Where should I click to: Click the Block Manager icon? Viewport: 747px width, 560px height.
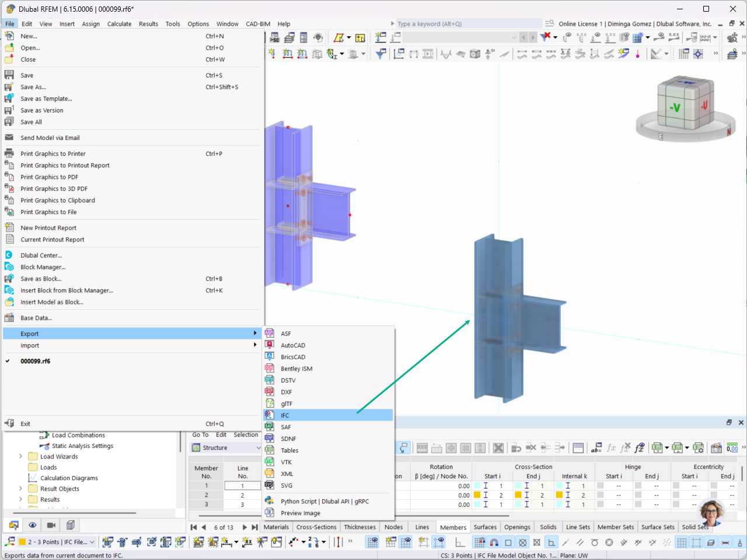(9, 267)
